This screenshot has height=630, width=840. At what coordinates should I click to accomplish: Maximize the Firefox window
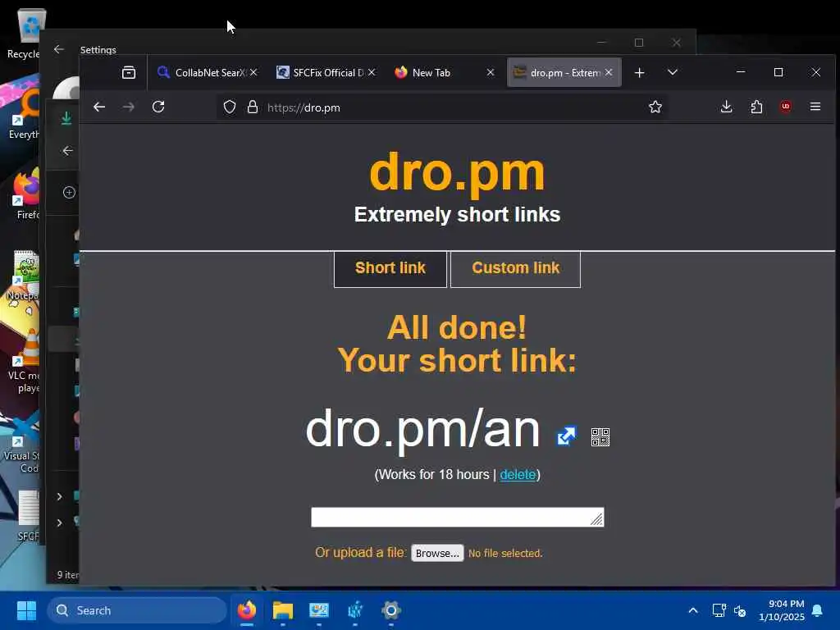pos(778,72)
